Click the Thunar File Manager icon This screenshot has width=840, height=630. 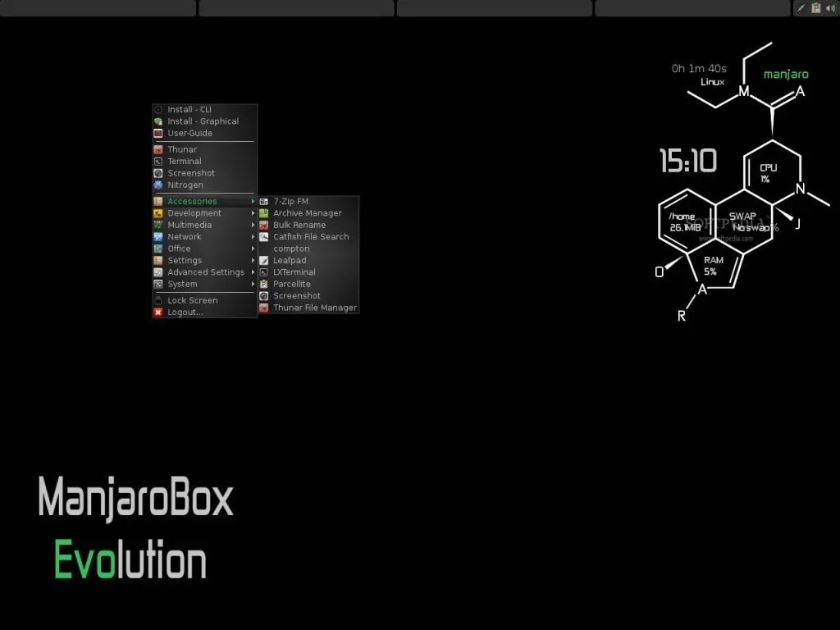263,308
